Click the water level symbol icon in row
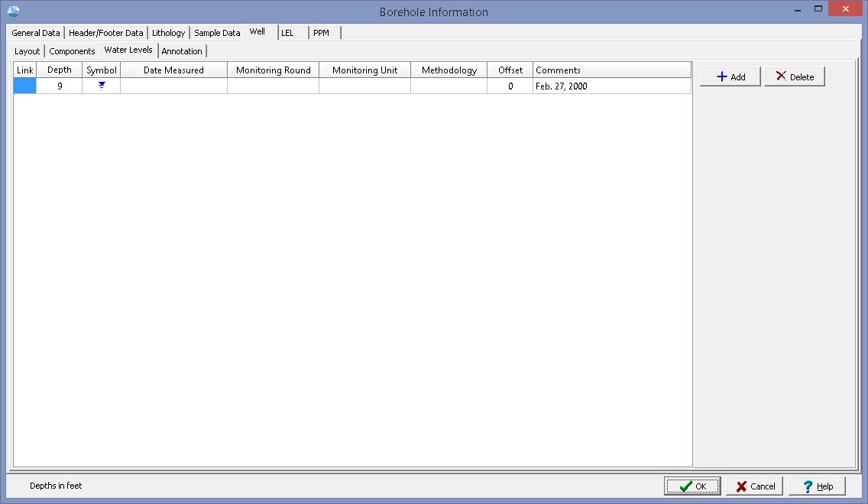The height and width of the screenshot is (504, 868). pos(102,86)
